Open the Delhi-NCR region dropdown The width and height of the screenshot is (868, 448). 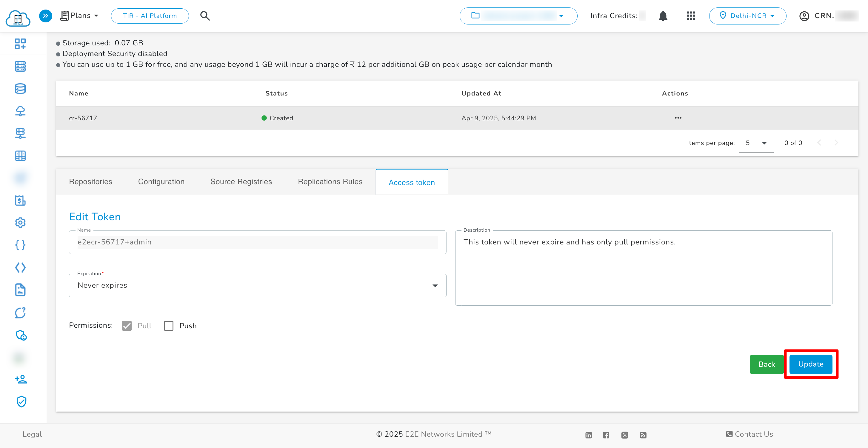[x=747, y=16]
